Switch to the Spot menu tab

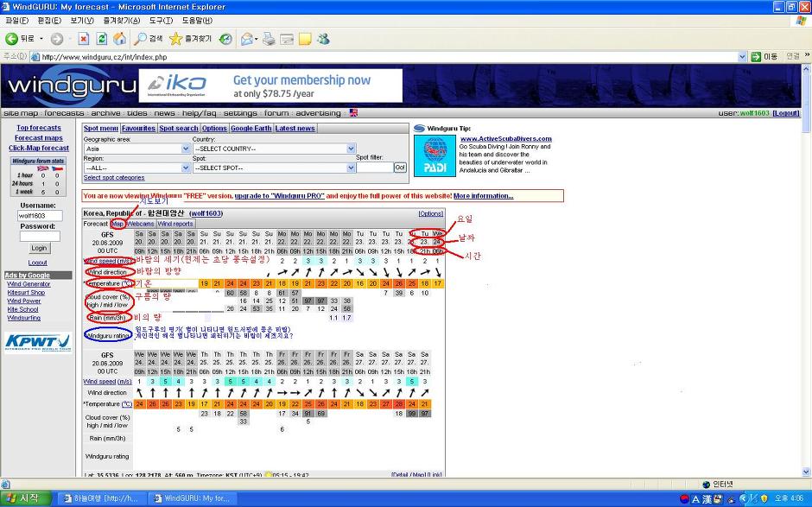(101, 129)
